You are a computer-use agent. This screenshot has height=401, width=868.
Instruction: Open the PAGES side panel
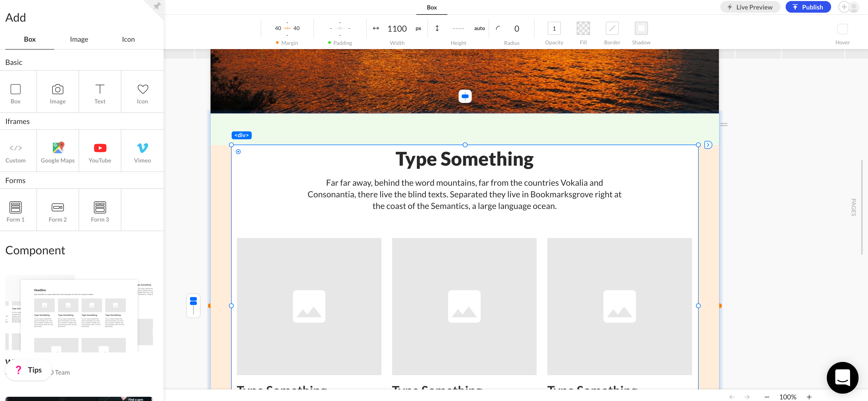click(x=853, y=207)
